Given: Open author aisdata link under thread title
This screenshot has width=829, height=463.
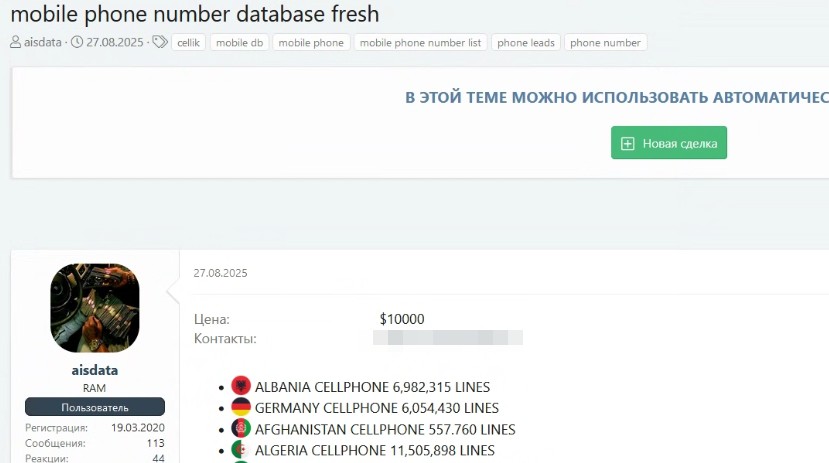Looking at the screenshot, I should point(42,43).
